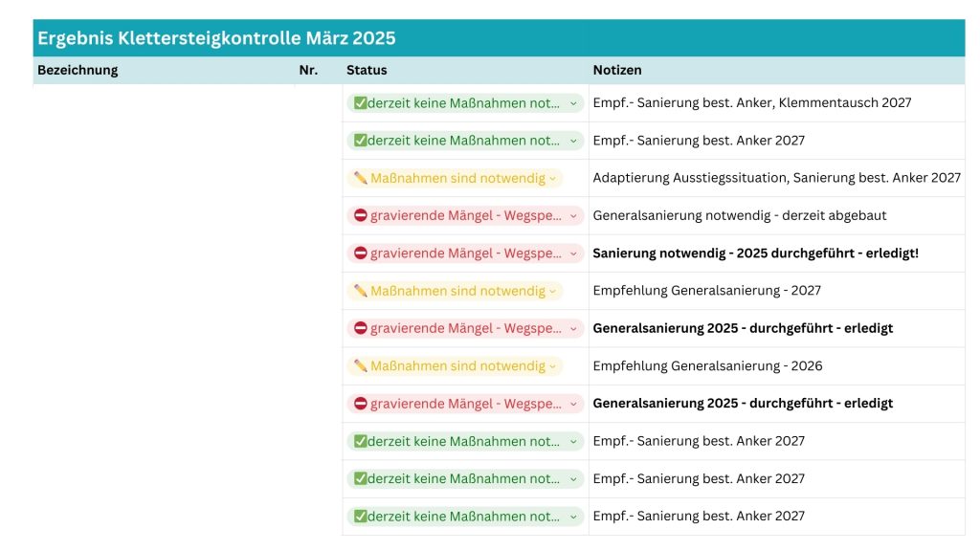
Task: Expand the status chevron for Empfehlung Generalsanierung - 2026
Action: click(553, 366)
